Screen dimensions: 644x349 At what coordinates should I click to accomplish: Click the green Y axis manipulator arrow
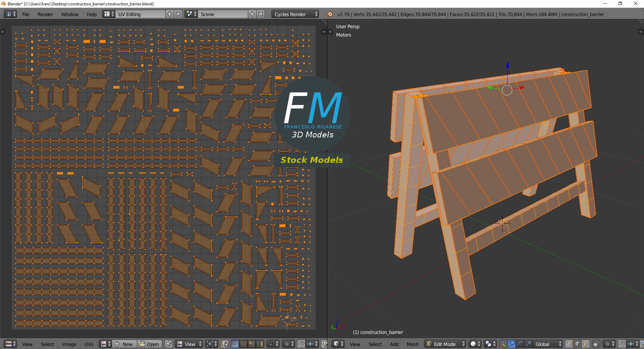pos(490,88)
